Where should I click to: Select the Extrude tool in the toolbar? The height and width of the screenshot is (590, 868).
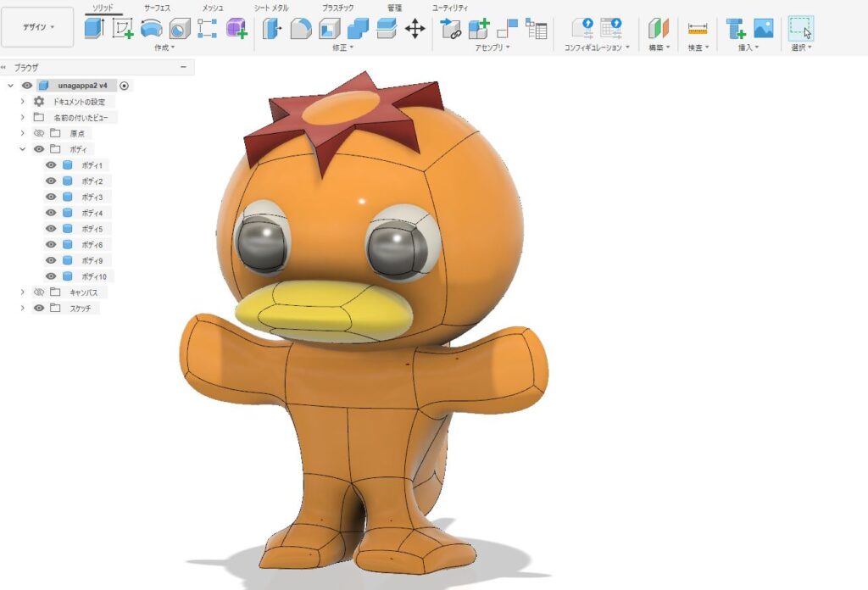[x=93, y=29]
